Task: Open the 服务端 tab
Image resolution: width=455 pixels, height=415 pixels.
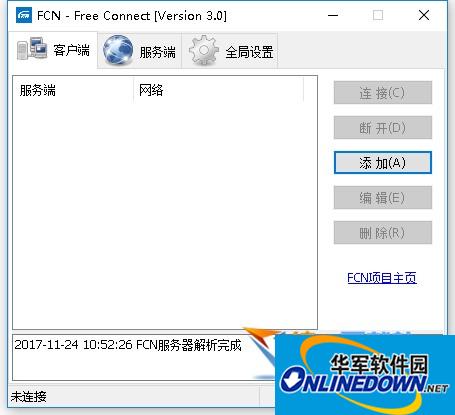Action: click(140, 50)
